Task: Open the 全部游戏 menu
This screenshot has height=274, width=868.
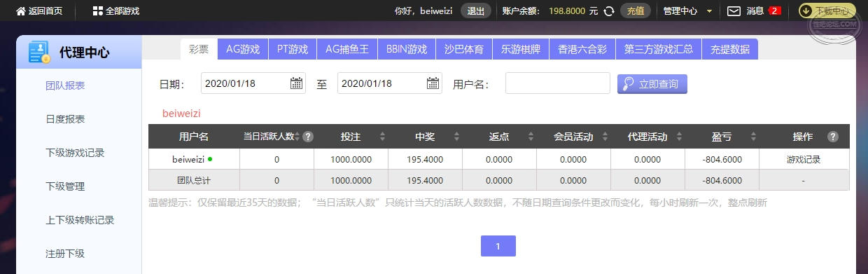Action: tap(122, 11)
